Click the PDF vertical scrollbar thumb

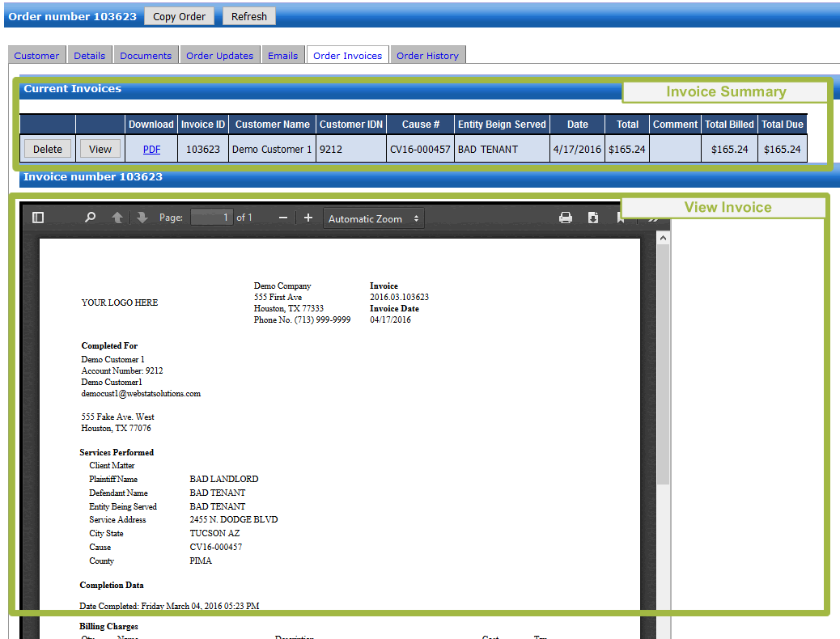pos(664,364)
